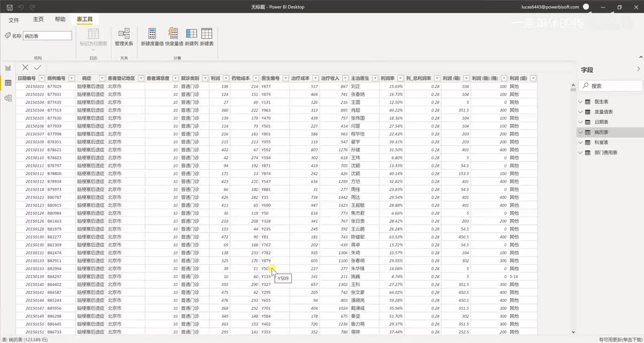
Task: Expand the 病历表 table fields
Action: pos(580,132)
